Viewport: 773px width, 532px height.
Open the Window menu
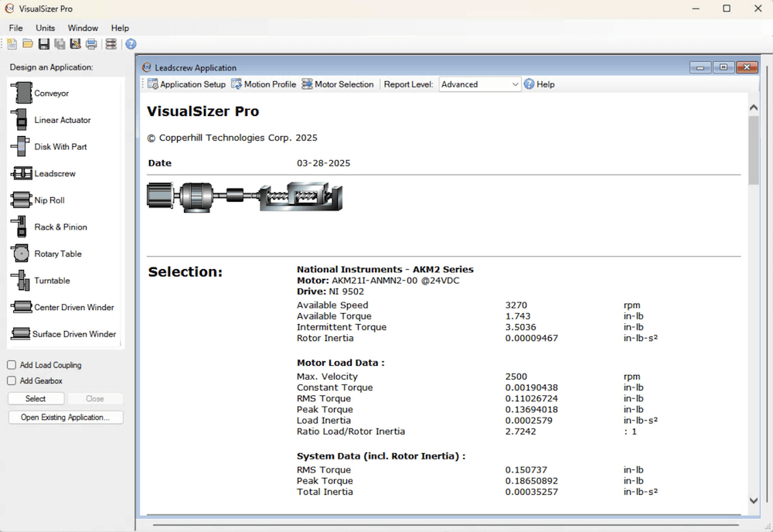point(83,27)
